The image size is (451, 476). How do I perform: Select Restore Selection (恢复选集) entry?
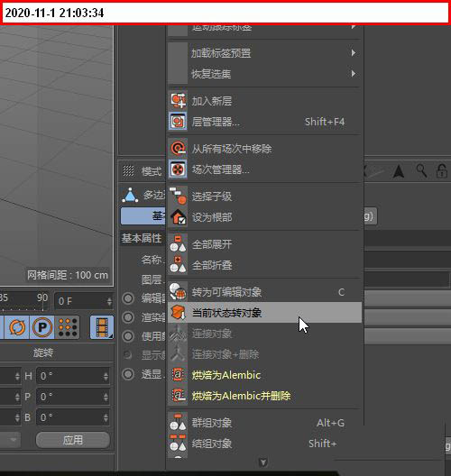tap(264, 74)
